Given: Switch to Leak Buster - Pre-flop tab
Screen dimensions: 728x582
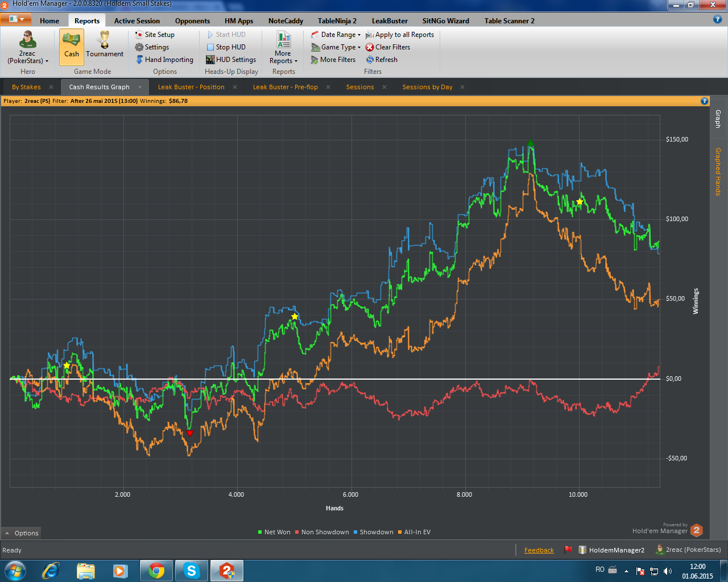Looking at the screenshot, I should 286,87.
